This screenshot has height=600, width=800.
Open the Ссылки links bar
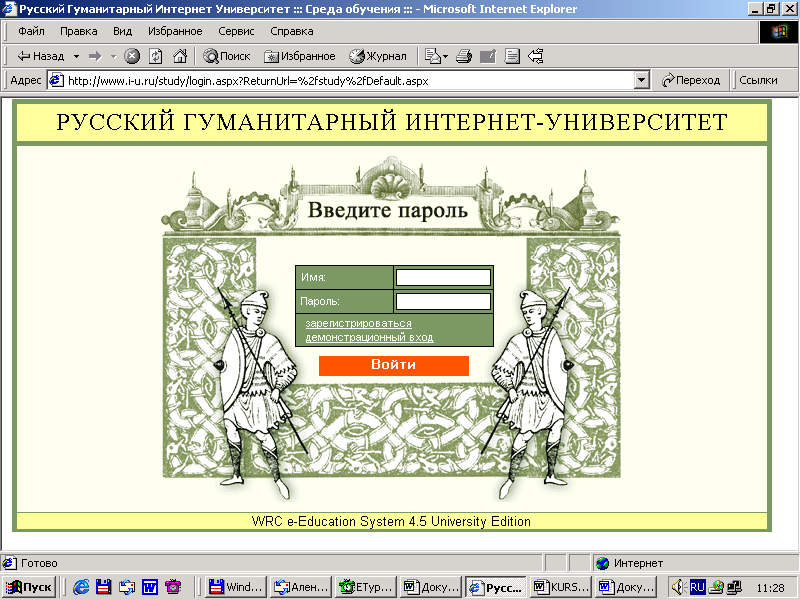(x=758, y=80)
